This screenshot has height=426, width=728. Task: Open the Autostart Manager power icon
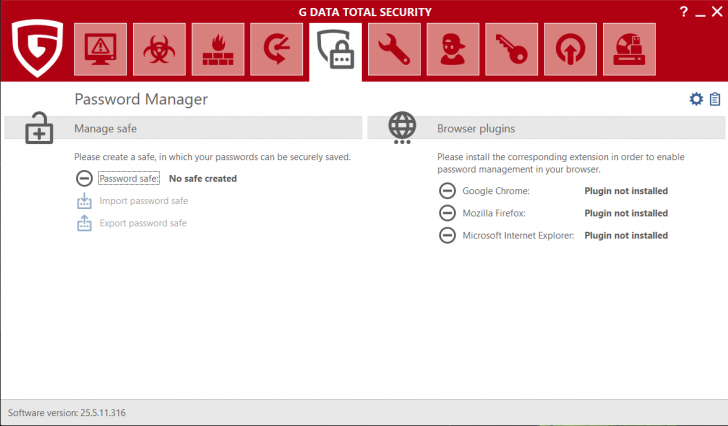click(570, 49)
